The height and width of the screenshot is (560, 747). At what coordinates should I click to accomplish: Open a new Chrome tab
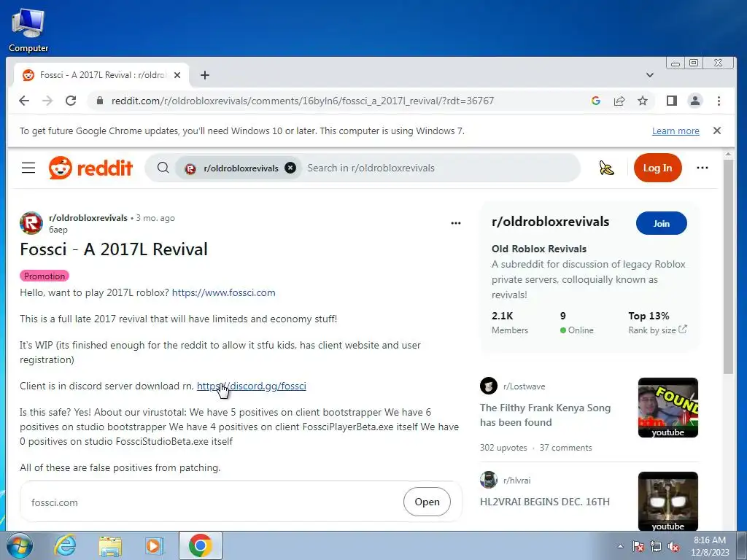tap(205, 75)
